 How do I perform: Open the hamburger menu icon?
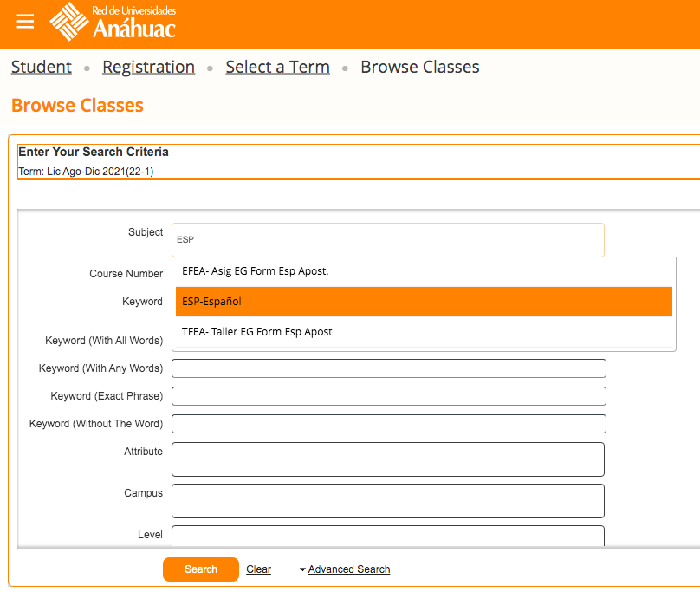click(25, 23)
